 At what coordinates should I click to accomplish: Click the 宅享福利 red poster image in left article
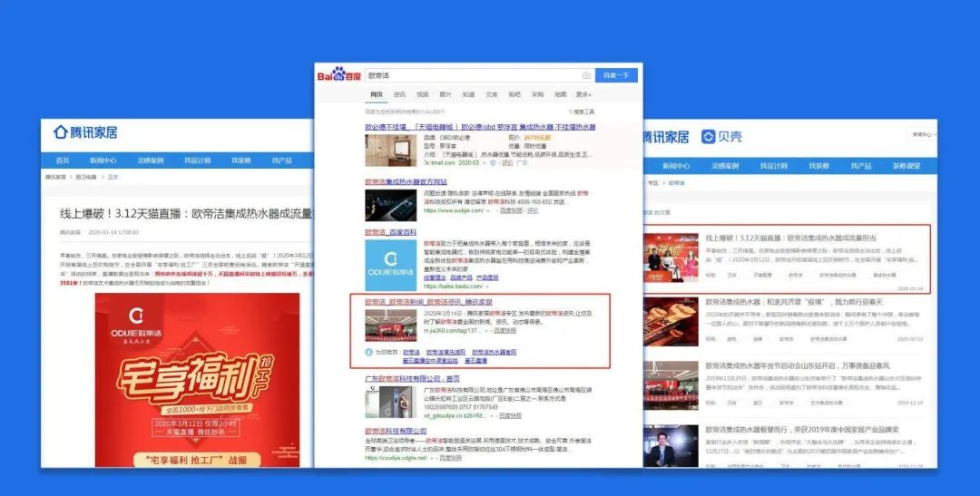click(198, 380)
